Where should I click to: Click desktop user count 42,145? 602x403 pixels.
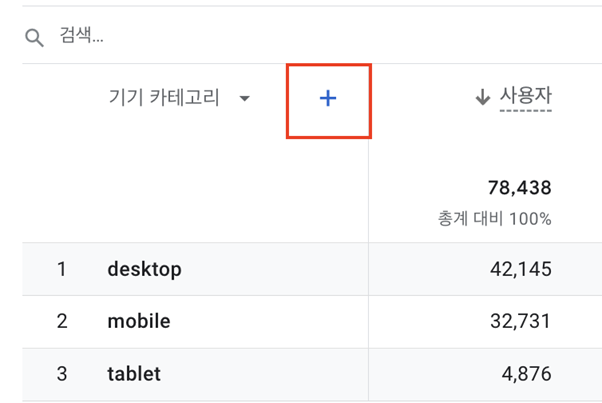521,269
